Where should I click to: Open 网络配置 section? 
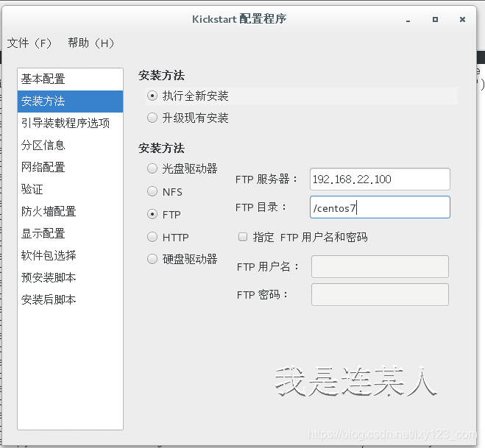[70, 167]
